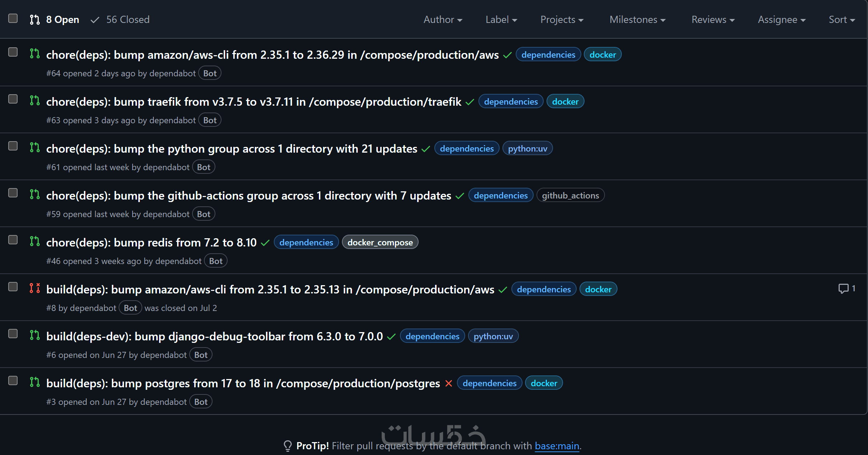Open PR bumping traefik to v3.7.11
Viewport: 868px width, 455px height.
click(x=254, y=102)
